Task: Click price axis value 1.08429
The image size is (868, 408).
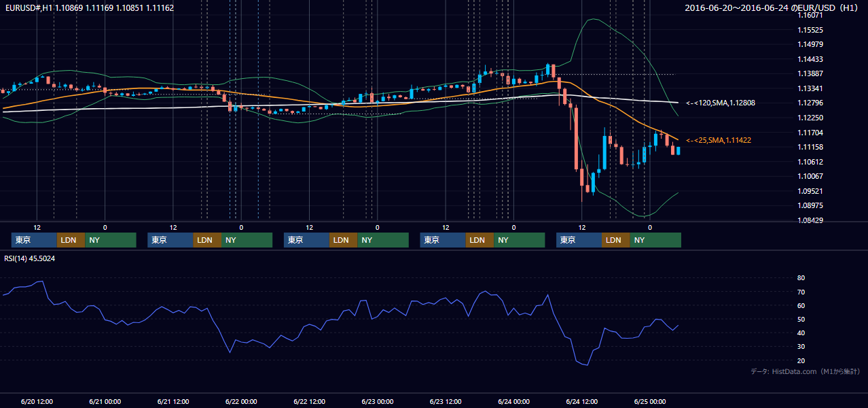Action: 810,220
